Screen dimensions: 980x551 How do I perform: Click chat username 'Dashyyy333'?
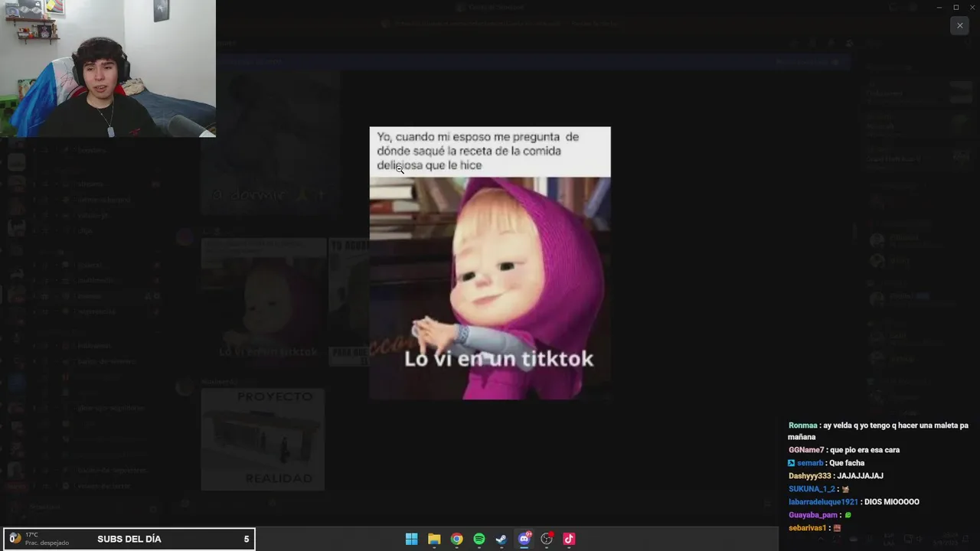(x=810, y=476)
